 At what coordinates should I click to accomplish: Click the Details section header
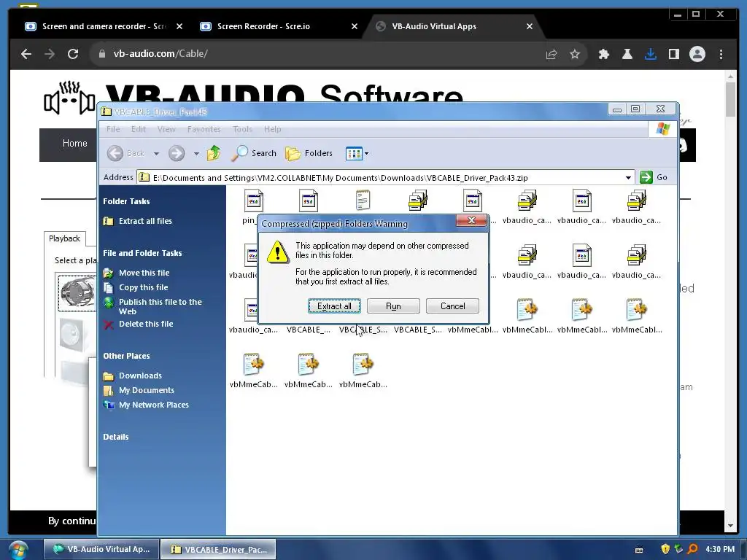click(116, 437)
